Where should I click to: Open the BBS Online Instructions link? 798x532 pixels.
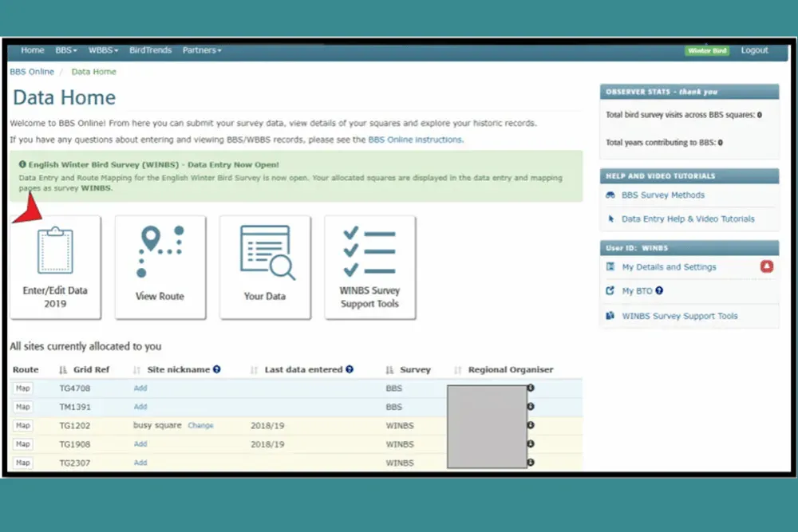click(415, 140)
